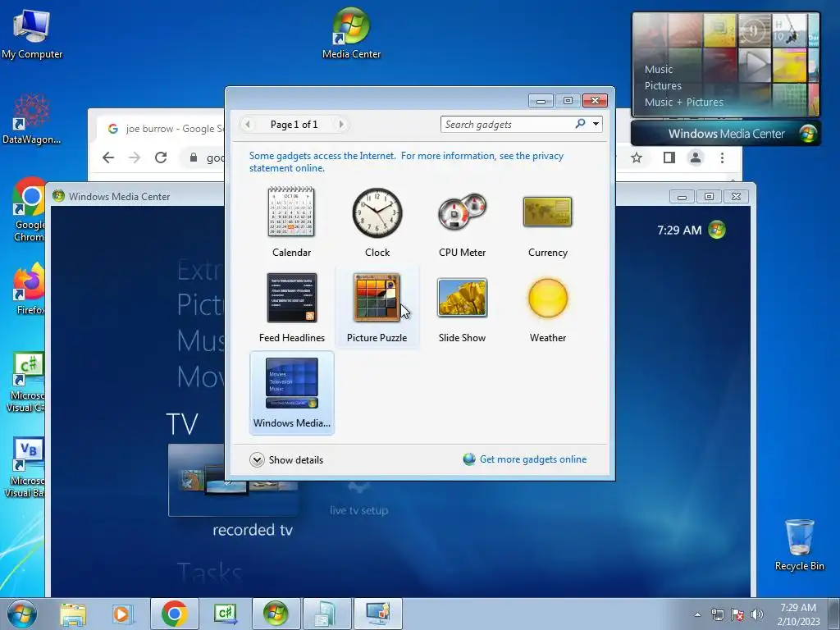840x630 pixels.
Task: Select the Windows Media Center gadget
Action: click(x=291, y=393)
